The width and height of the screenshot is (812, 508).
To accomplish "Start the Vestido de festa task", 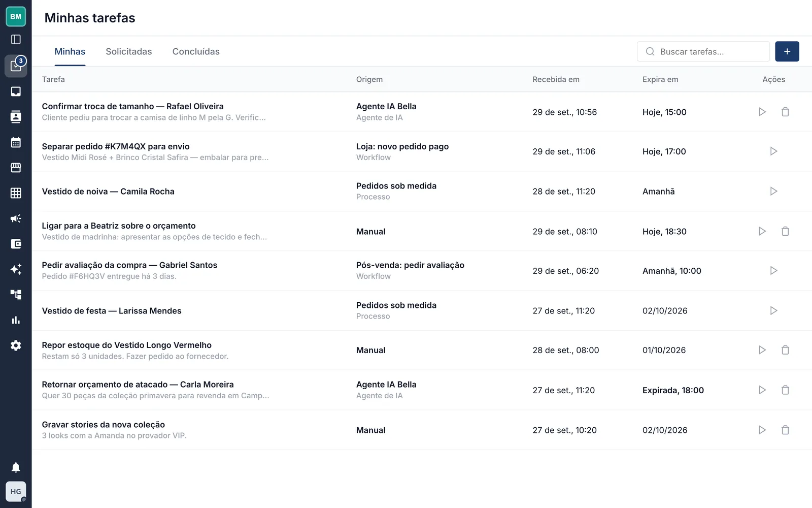I will pos(773,310).
